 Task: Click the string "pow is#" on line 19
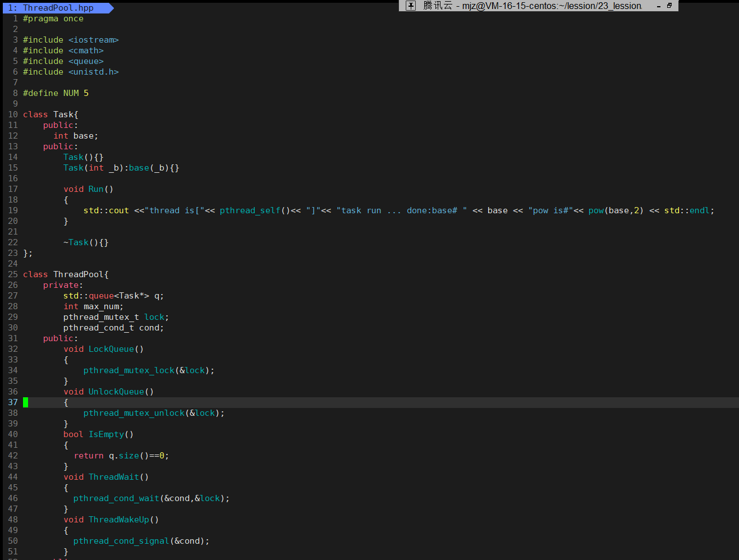550,210
